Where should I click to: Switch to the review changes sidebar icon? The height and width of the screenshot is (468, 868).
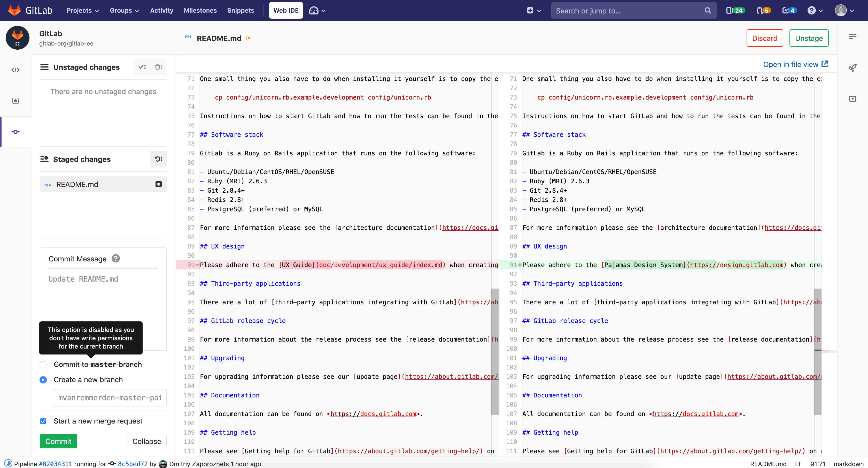coord(16,101)
